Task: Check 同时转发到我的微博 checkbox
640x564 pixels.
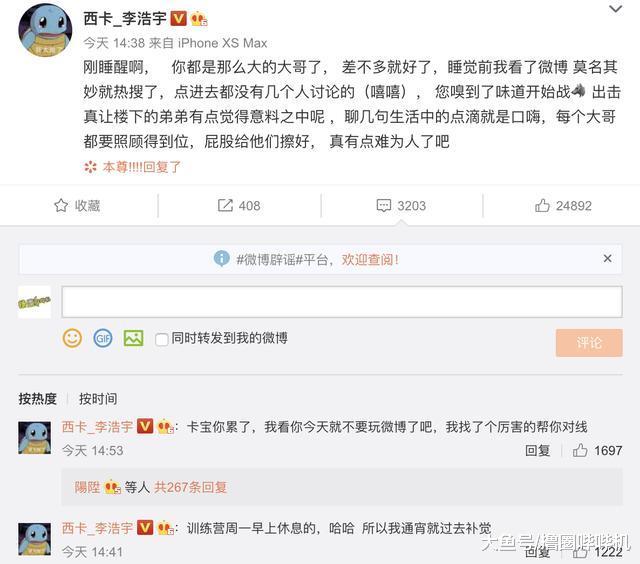Action: (162, 339)
